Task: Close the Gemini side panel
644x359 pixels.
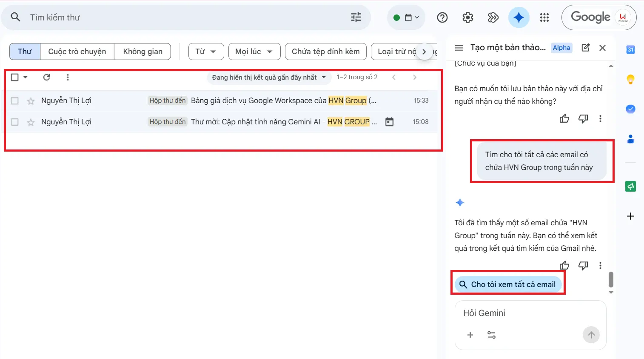Action: pyautogui.click(x=602, y=48)
